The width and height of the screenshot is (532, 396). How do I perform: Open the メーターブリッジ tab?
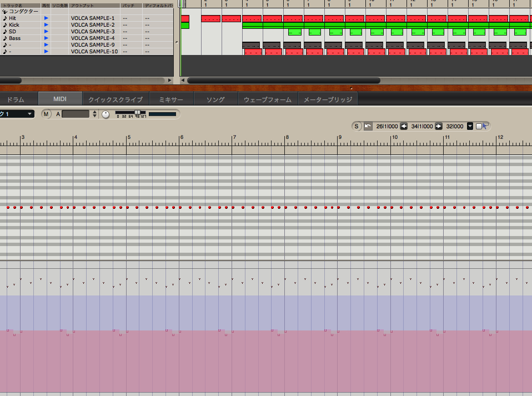pyautogui.click(x=328, y=99)
